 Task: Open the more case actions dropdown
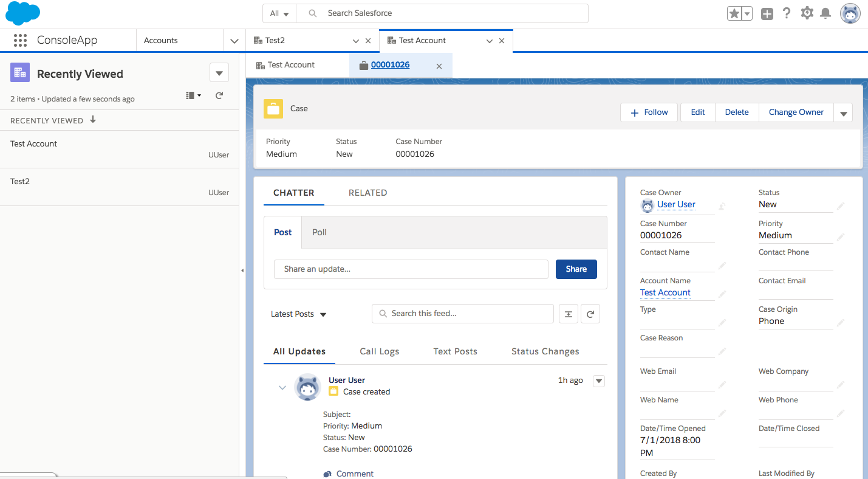tap(843, 112)
